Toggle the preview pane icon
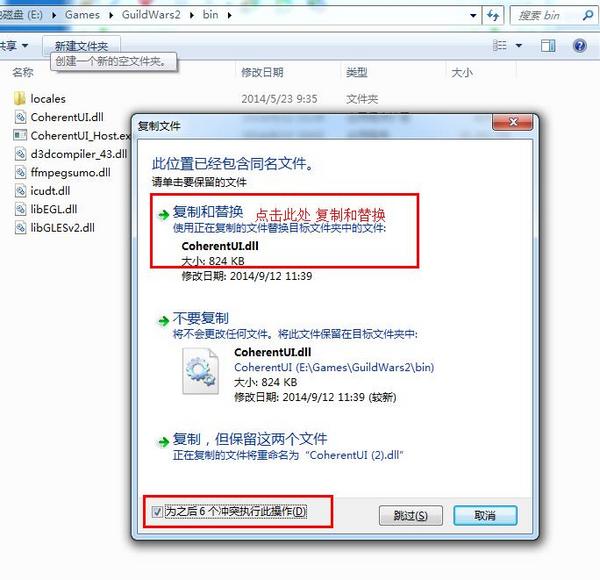 pyautogui.click(x=548, y=46)
